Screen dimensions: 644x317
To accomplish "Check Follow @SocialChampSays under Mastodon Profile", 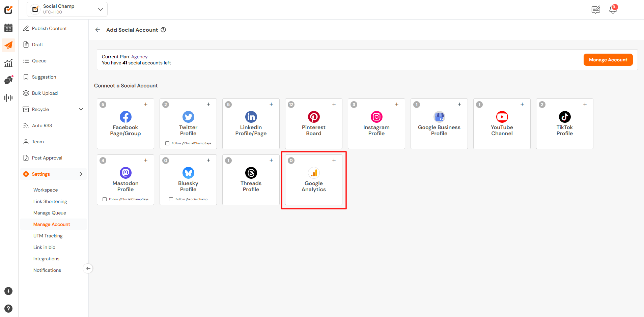I will [x=105, y=199].
